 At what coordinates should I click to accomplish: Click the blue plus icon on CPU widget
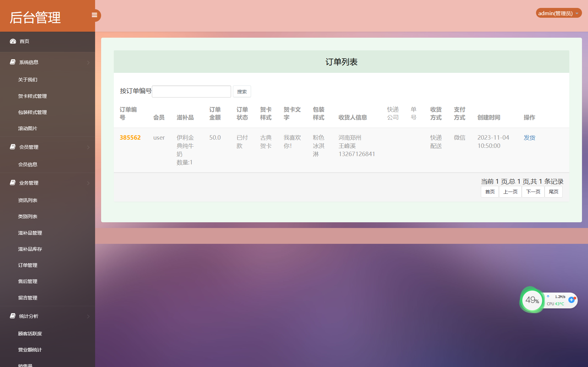572,299
